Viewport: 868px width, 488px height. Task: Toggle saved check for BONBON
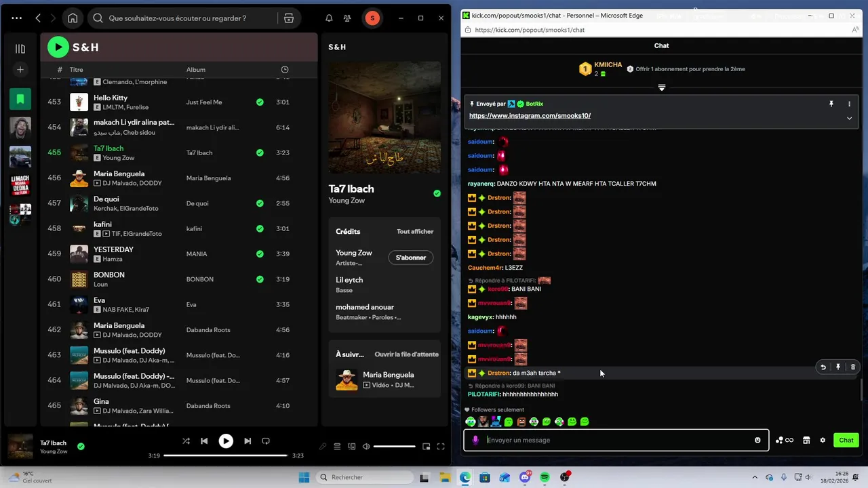[260, 279]
